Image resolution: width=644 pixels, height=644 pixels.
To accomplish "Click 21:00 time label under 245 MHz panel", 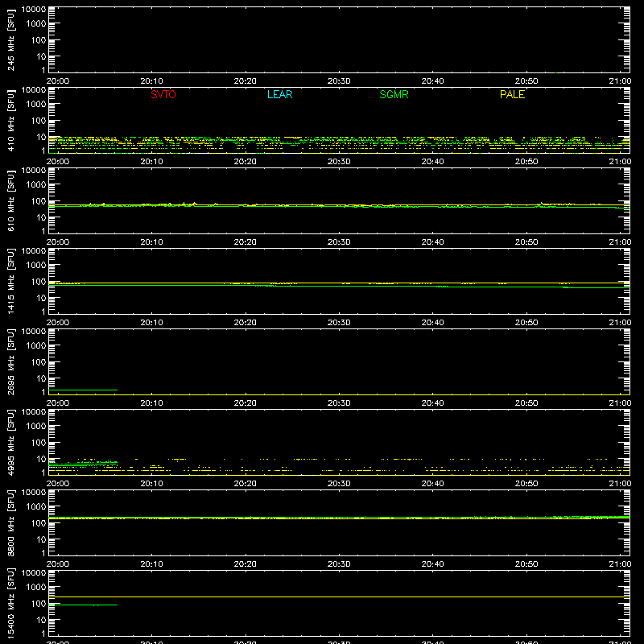I will pyautogui.click(x=620, y=81).
